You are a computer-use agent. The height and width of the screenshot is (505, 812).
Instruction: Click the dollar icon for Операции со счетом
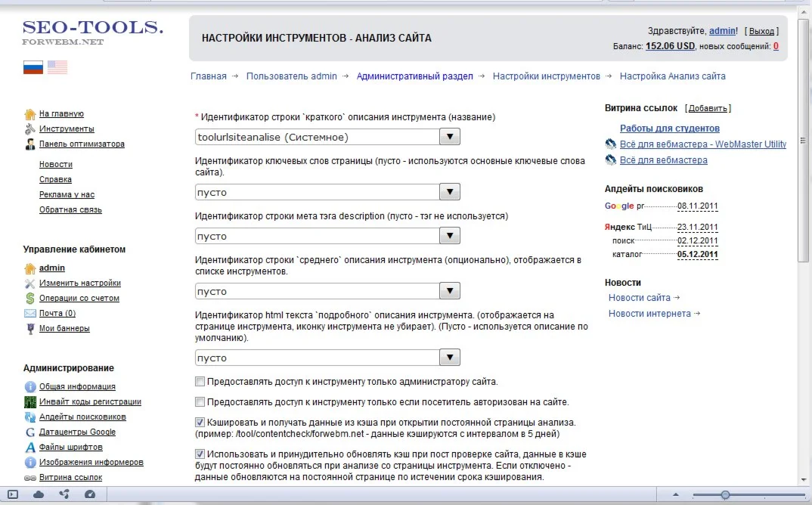coord(30,299)
